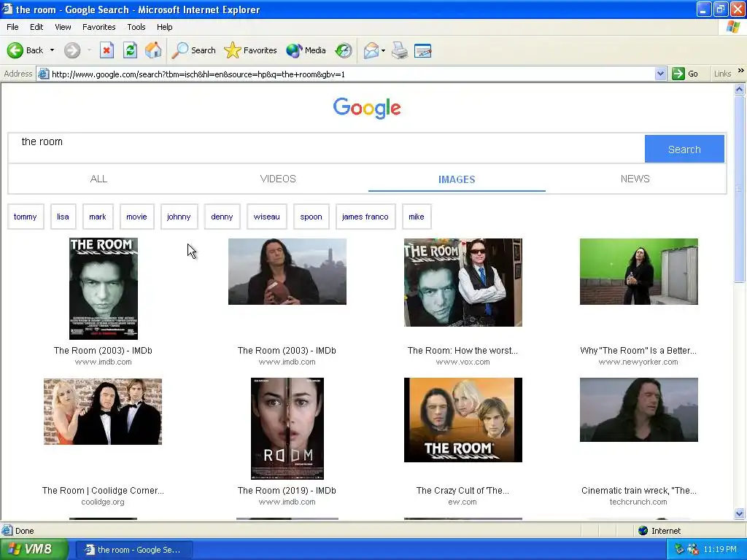Click the coolidge.org source text
Screen dimensions: 747x560
103,502
